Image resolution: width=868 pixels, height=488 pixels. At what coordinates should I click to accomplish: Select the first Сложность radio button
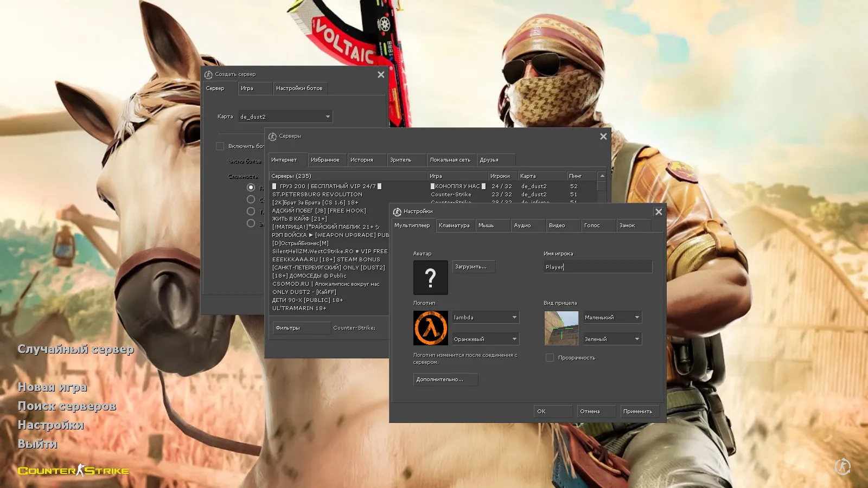click(x=251, y=187)
